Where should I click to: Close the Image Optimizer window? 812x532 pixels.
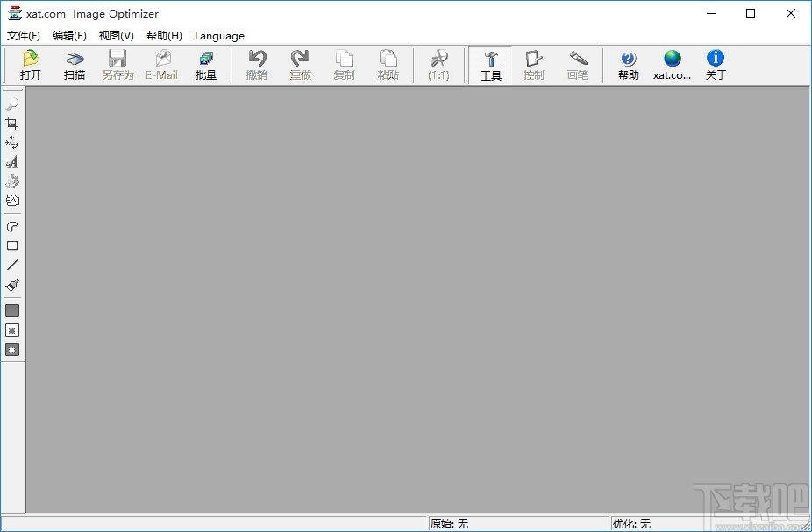click(x=791, y=13)
